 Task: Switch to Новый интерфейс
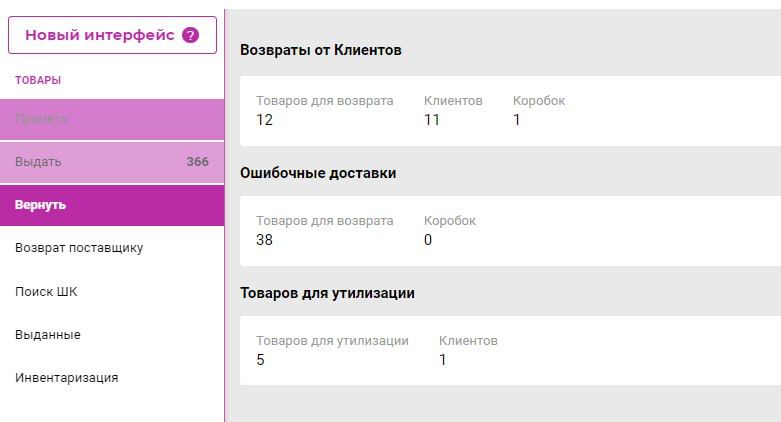click(99, 35)
